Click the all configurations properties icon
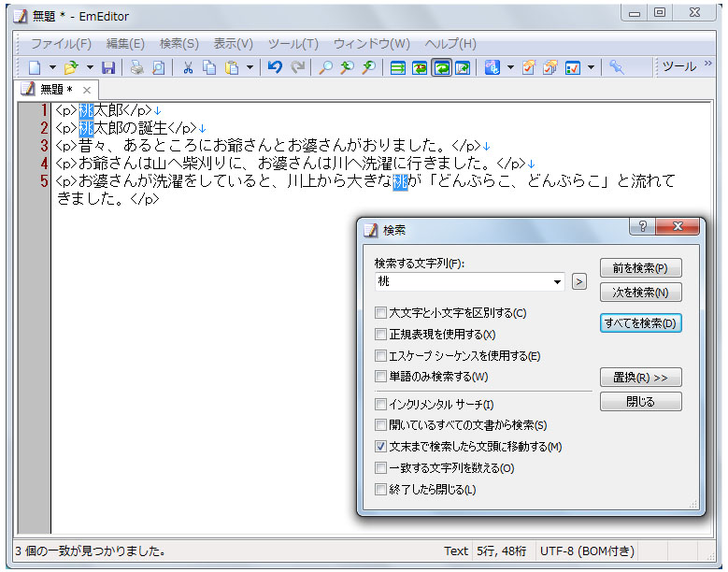This screenshot has width=728, height=572. pyautogui.click(x=550, y=68)
